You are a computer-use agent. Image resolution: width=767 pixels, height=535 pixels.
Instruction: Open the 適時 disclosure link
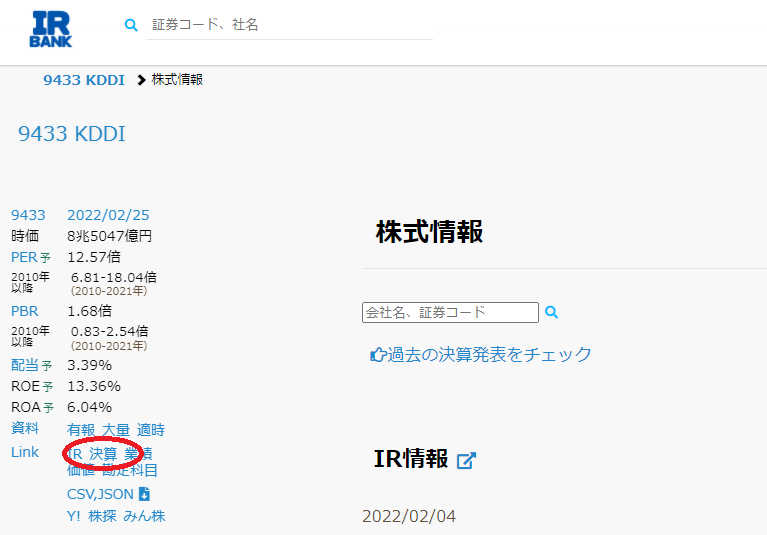click(x=151, y=430)
